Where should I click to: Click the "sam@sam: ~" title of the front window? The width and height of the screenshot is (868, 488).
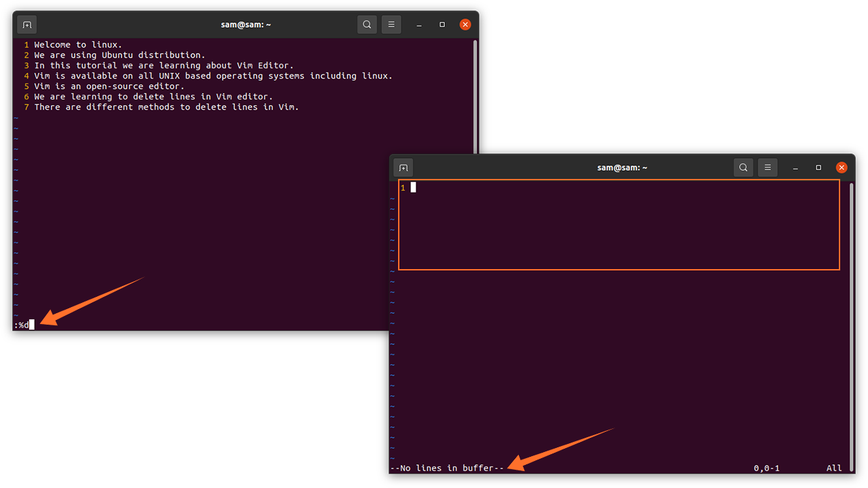tap(622, 167)
